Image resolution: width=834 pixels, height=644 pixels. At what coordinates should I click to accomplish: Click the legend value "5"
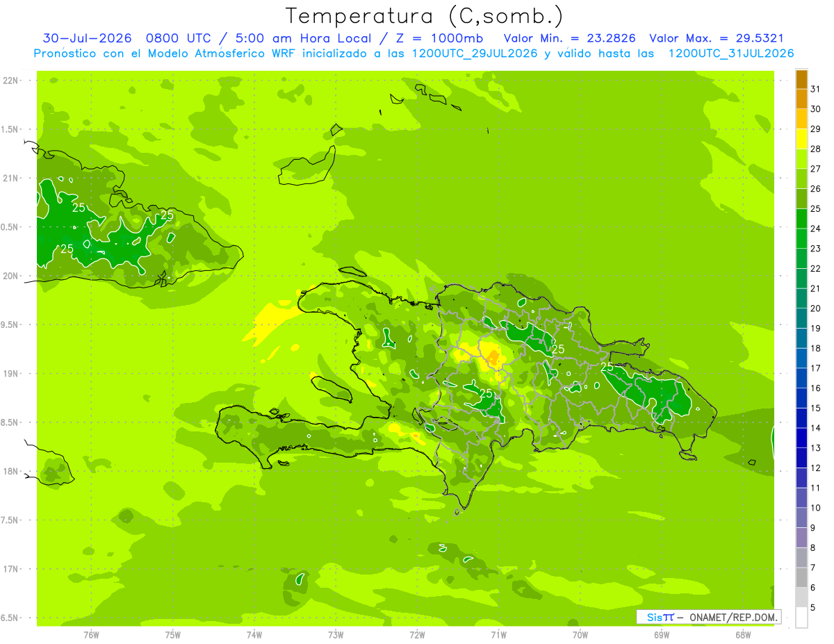coord(812,607)
